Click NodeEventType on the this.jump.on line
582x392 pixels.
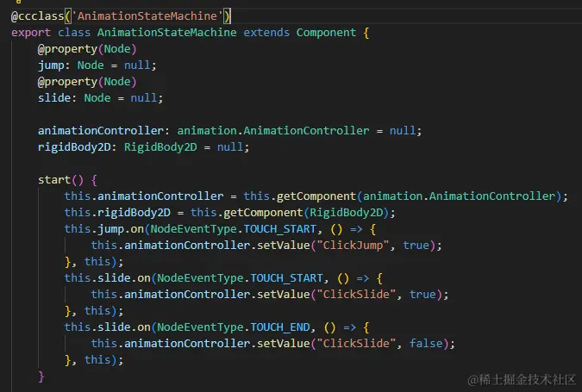(193, 229)
